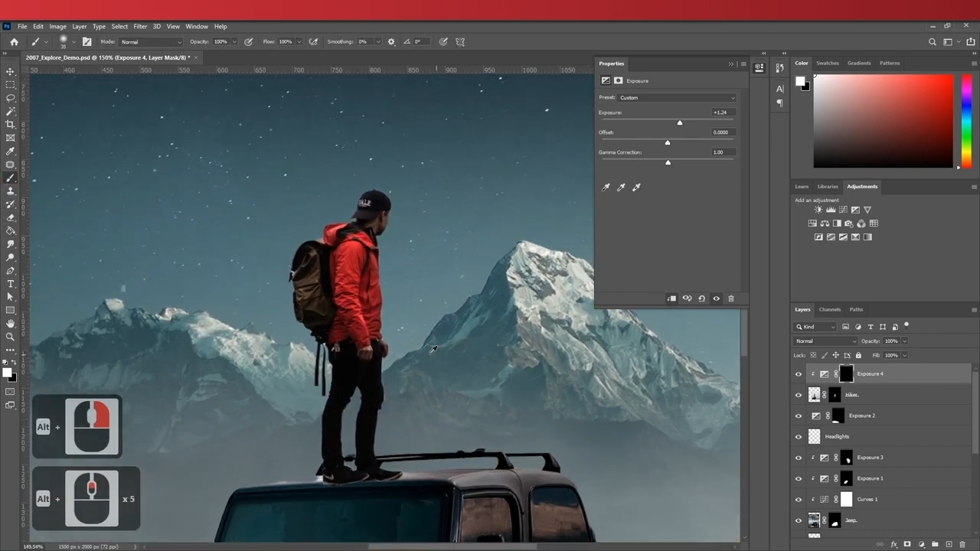This screenshot has height=551, width=980.
Task: Activate the Horizontal Type tool
Action: [10, 284]
